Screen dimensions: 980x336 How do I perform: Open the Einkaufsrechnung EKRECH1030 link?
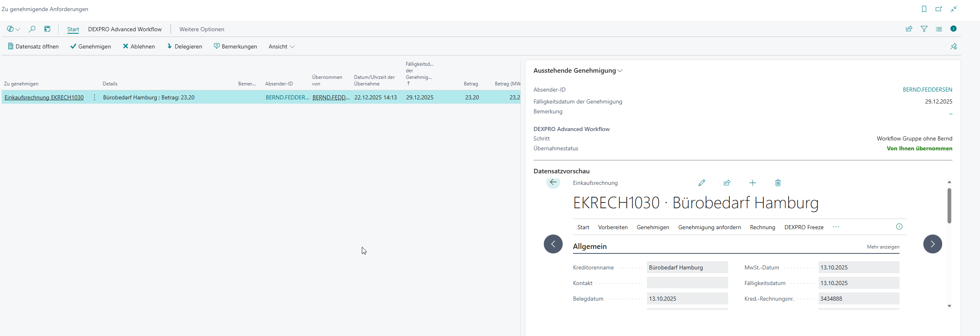44,97
